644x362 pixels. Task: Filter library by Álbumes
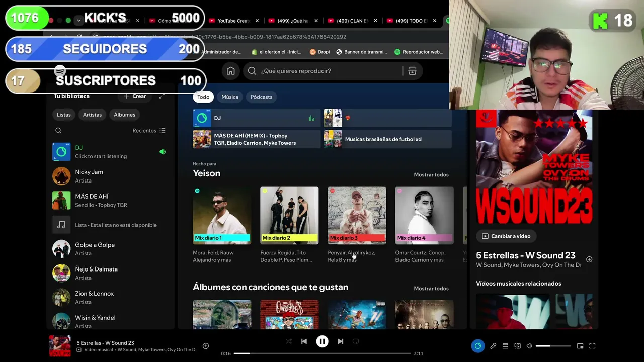(124, 115)
